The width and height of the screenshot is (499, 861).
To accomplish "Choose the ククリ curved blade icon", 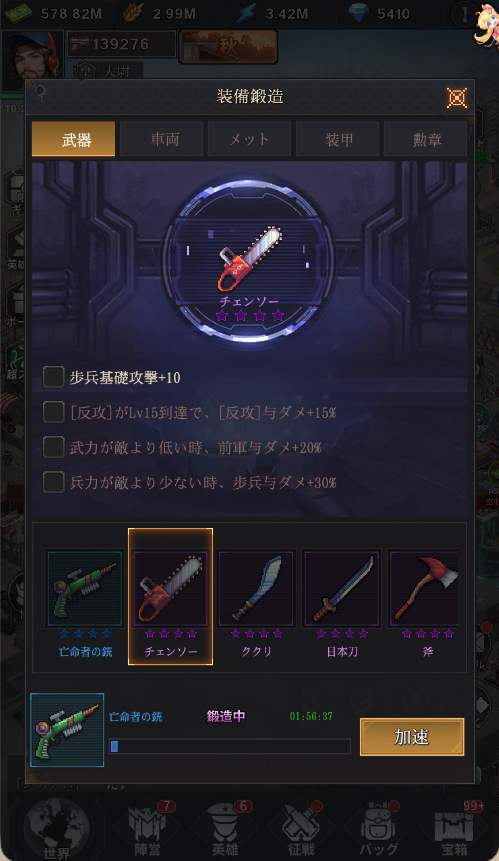I will coord(256,589).
